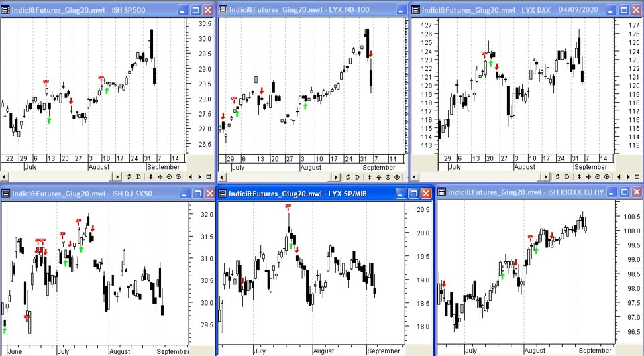644x356 pixels.
Task: Open the window list icon in SP500 toolbar
Action: click(x=209, y=176)
